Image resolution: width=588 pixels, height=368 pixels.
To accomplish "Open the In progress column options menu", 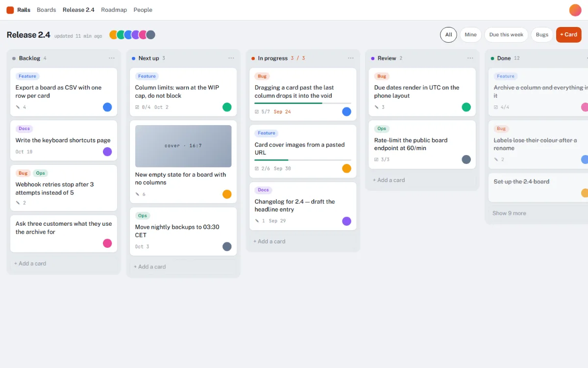I will (351, 58).
